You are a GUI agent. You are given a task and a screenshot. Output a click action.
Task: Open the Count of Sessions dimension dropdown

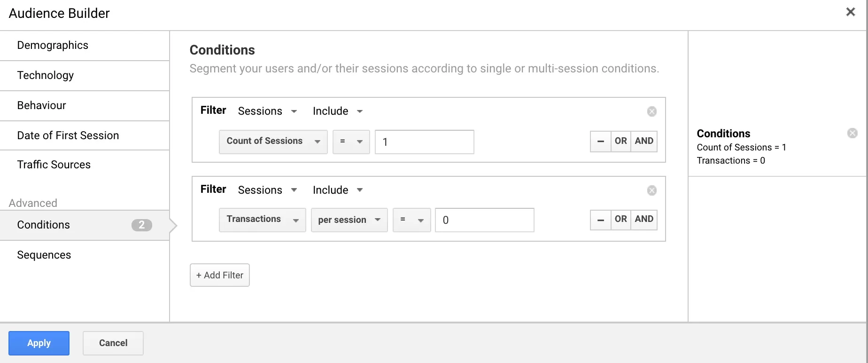tap(273, 142)
